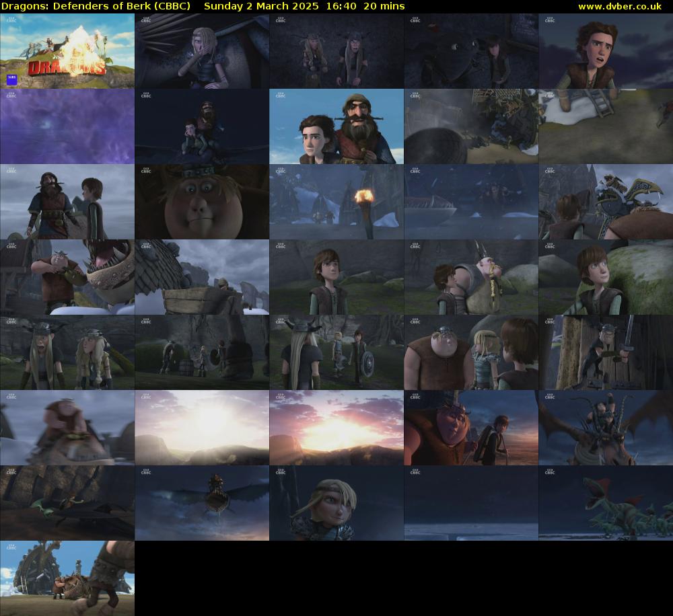Open close-up of shocked boy against cloudy sky
The image size is (673, 616).
pos(606,51)
